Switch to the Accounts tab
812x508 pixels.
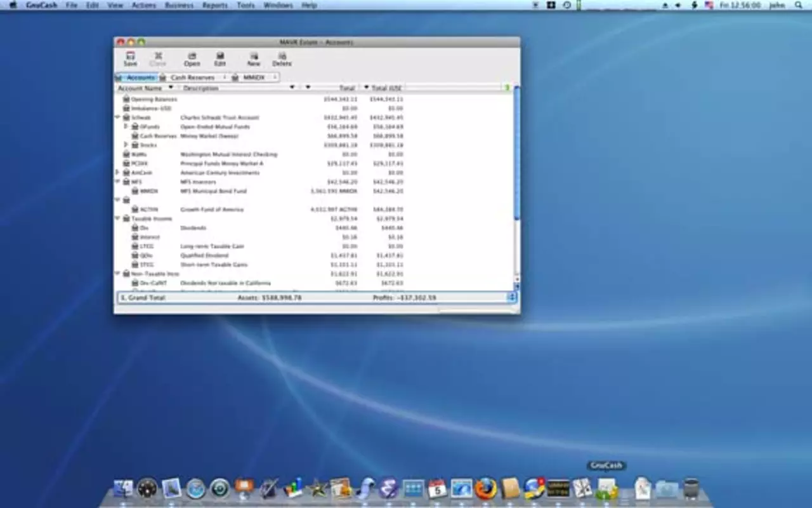pyautogui.click(x=136, y=77)
